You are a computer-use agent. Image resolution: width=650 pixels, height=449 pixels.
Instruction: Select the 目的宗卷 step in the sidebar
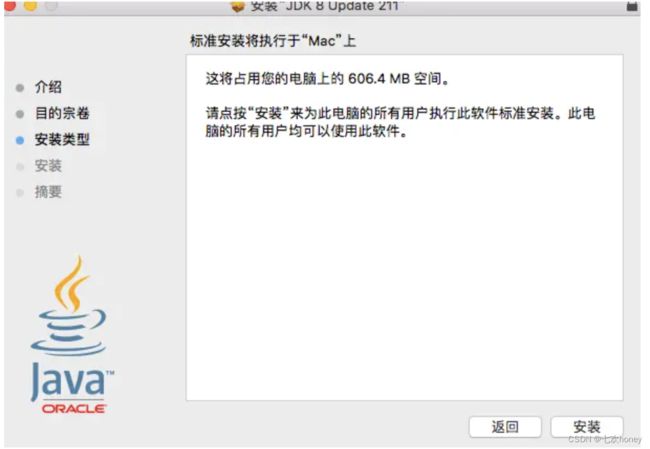62,113
